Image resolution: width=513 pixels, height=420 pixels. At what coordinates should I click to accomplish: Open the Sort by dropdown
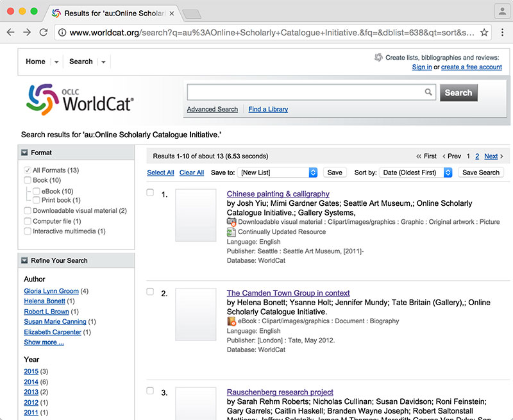416,172
